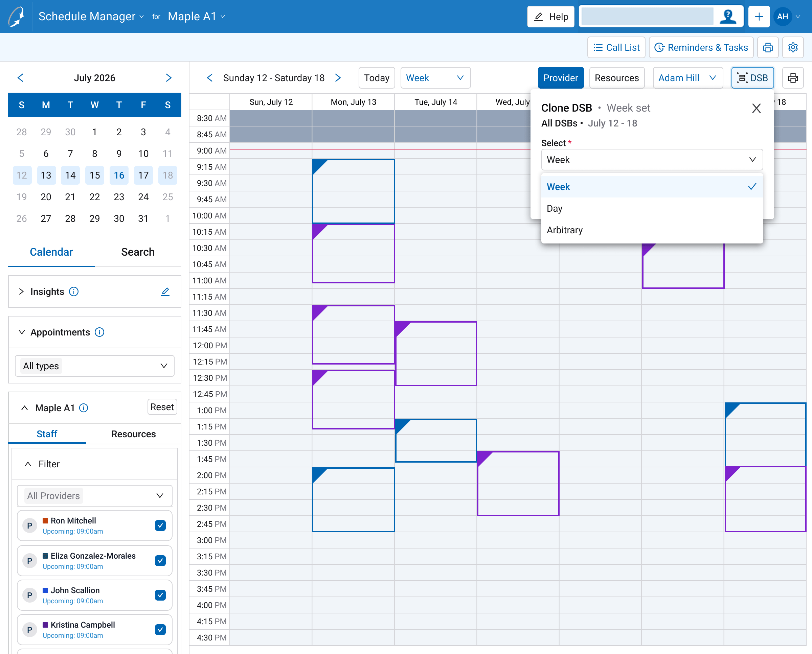
Task: Click Maple A1 info icon
Action: click(84, 408)
